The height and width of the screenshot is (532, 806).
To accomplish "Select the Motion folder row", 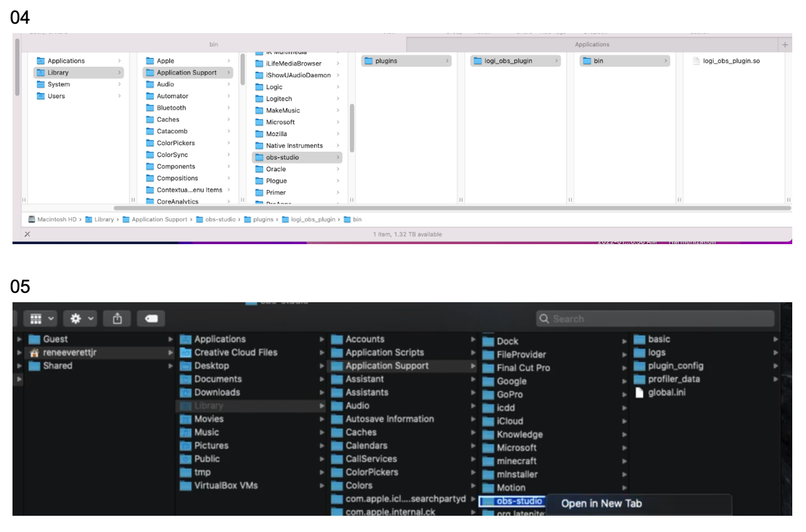I will point(554,488).
